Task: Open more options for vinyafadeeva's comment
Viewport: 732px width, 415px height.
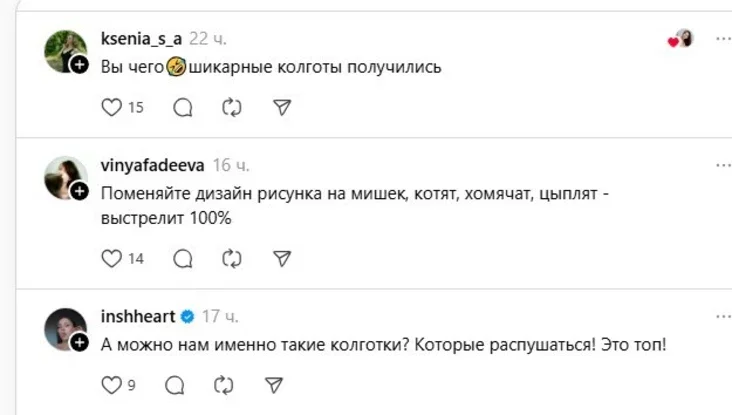Action: point(722,164)
